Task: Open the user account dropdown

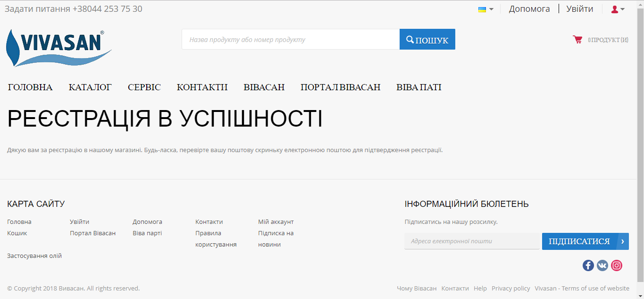Action: click(618, 9)
